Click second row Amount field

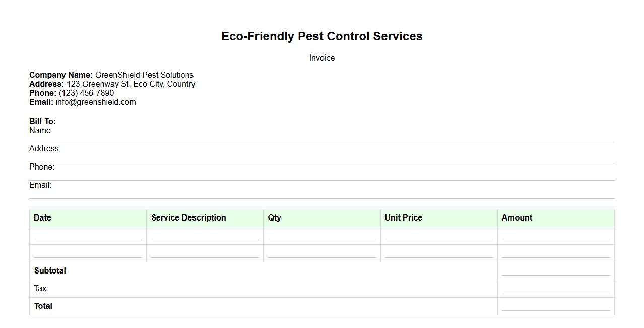click(x=556, y=253)
